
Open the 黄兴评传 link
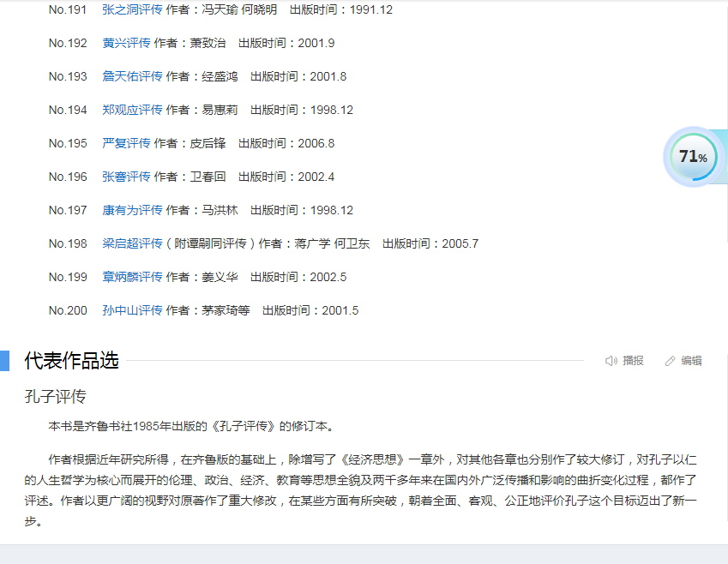(126, 43)
